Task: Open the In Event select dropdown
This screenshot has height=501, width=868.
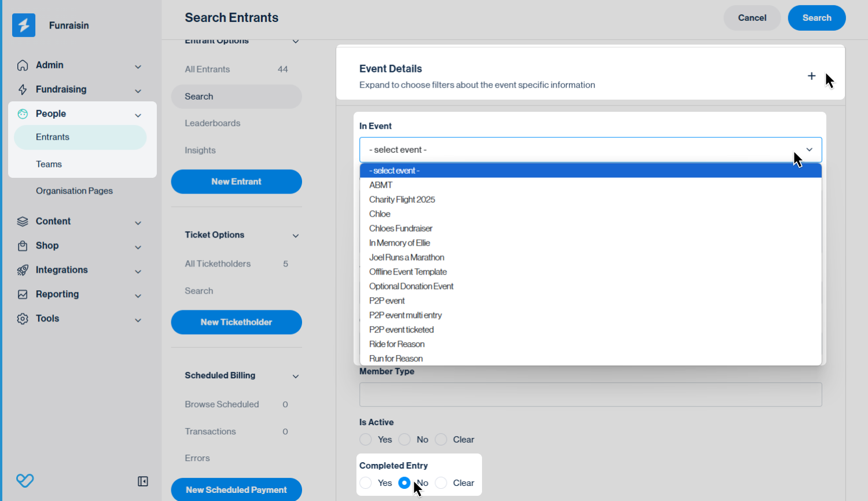Action: [590, 149]
